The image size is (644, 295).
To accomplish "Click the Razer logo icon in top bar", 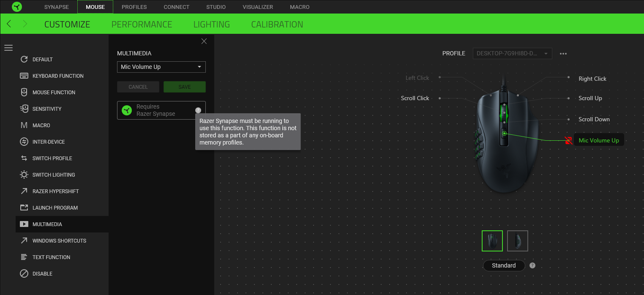I will click(x=17, y=7).
